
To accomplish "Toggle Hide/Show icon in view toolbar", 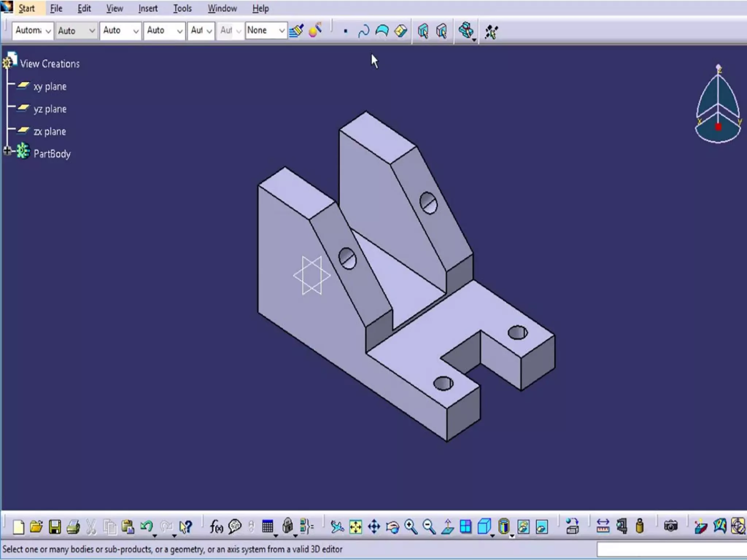I will coord(523,527).
